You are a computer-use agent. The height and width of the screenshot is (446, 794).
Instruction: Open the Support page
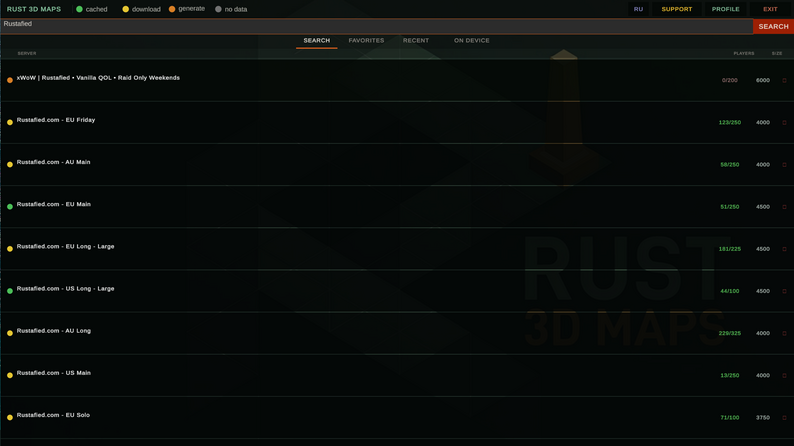tap(677, 9)
